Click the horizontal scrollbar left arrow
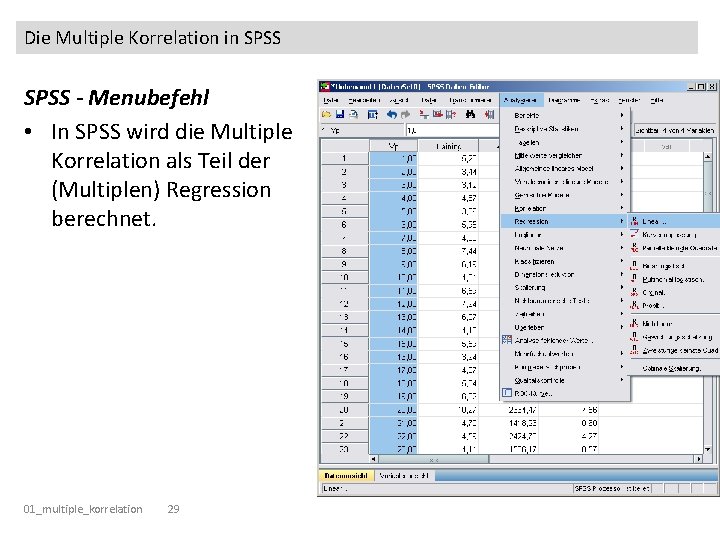This screenshot has width=720, height=540. pos(374,459)
